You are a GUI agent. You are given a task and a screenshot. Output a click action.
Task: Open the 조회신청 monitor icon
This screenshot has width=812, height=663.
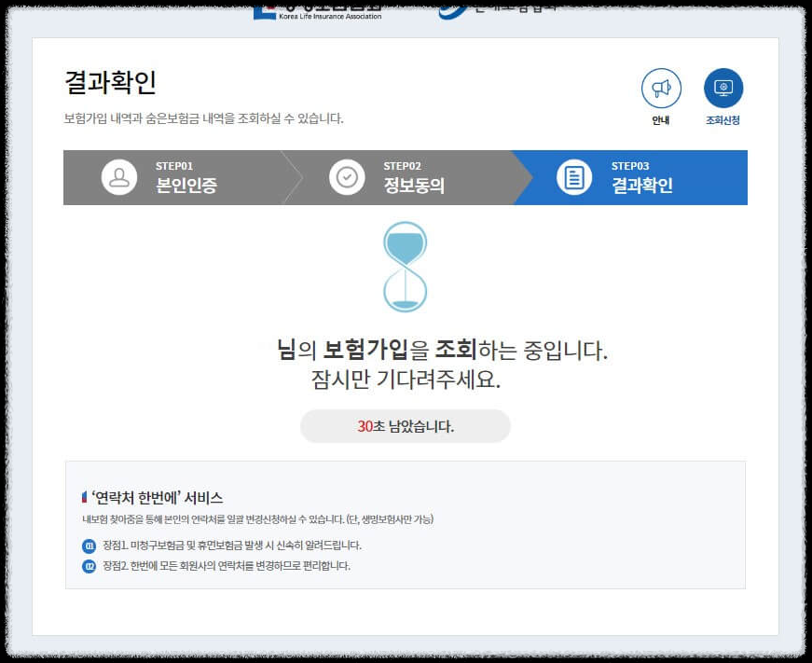pyautogui.click(x=724, y=86)
